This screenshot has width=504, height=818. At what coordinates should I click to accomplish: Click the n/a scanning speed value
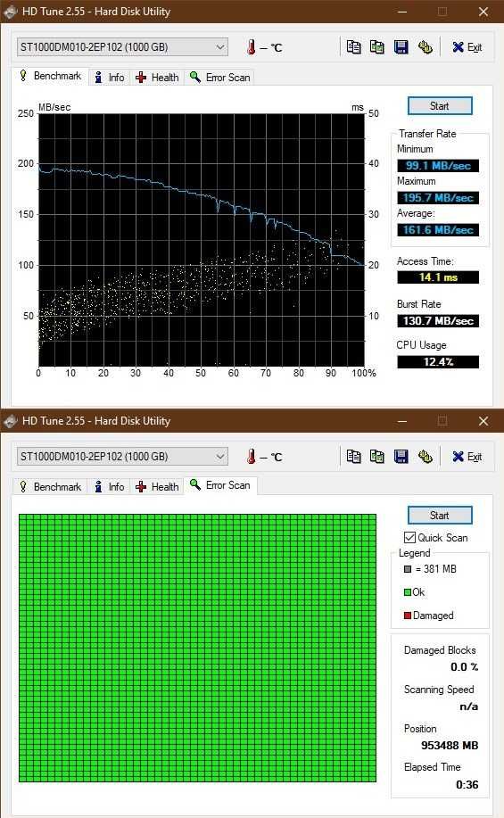pyautogui.click(x=469, y=706)
